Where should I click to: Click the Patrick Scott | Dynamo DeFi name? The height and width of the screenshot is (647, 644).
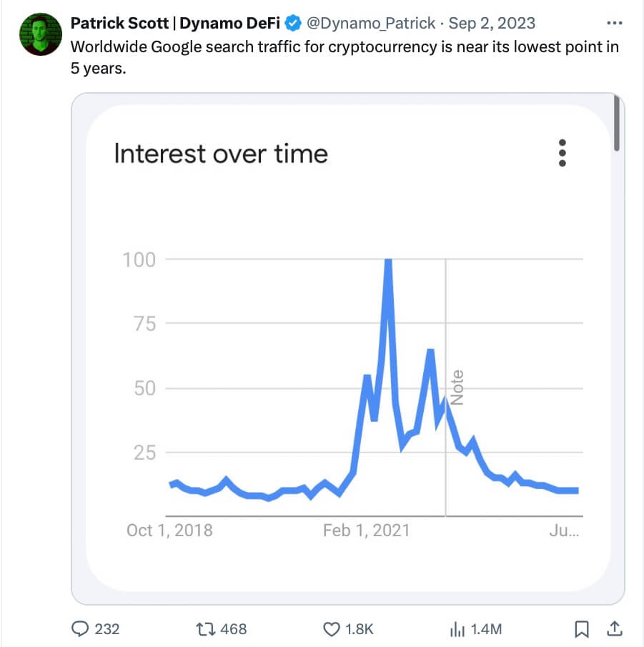click(x=175, y=23)
